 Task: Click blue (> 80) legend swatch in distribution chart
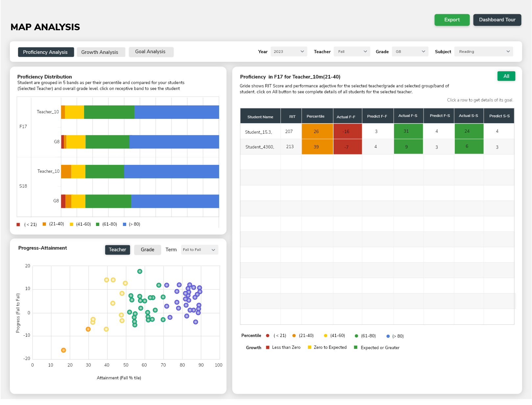click(125, 224)
